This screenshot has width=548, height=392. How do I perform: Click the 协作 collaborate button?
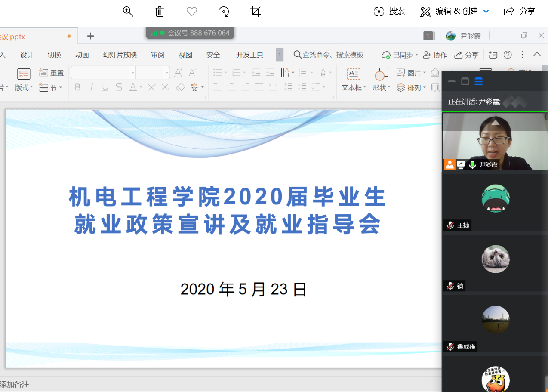pyautogui.click(x=435, y=55)
